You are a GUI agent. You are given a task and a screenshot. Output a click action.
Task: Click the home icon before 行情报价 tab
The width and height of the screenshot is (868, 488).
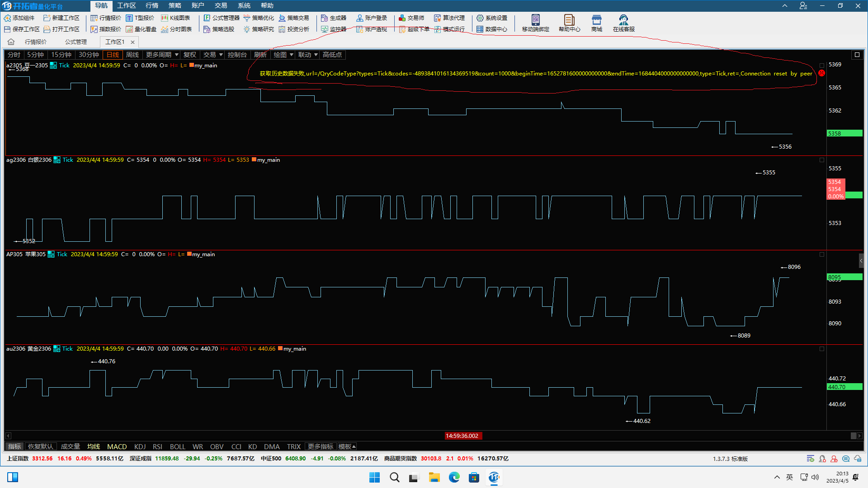pyautogui.click(x=11, y=42)
